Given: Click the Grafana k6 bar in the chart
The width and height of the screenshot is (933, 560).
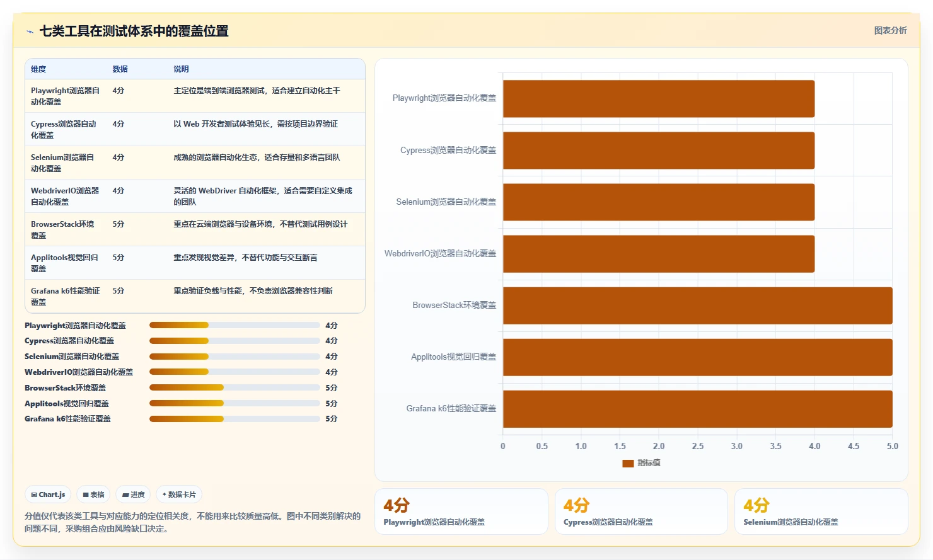Looking at the screenshot, I should (698, 409).
